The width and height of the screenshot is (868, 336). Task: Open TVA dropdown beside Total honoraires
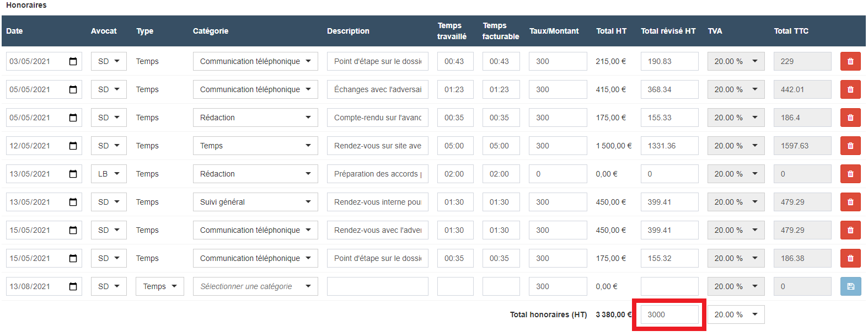[736, 314]
